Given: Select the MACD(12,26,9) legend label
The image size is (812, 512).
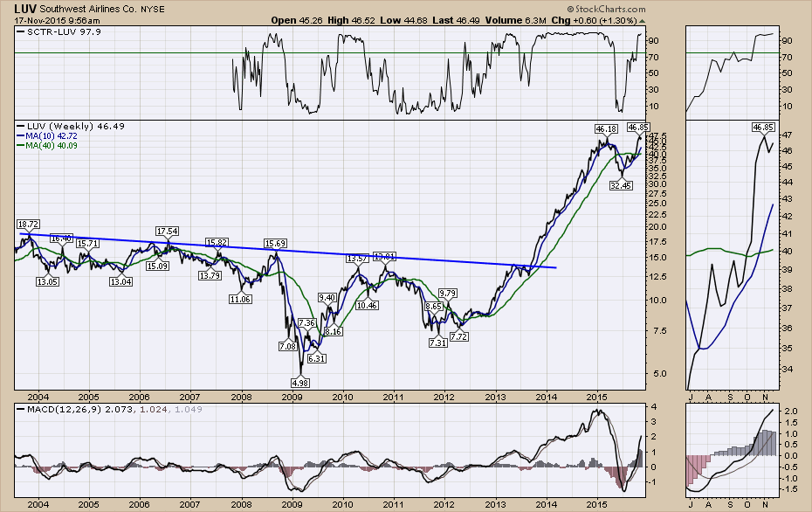Looking at the screenshot, I should click(x=65, y=409).
